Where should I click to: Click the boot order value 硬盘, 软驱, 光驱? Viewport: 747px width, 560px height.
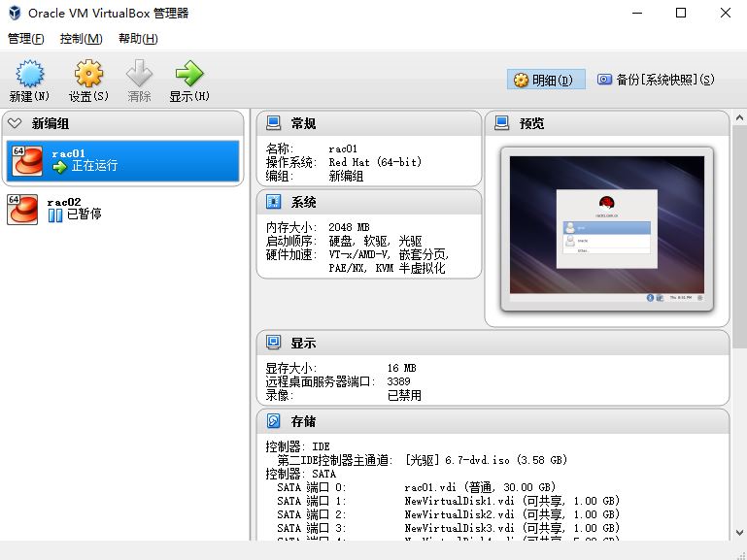(x=375, y=241)
